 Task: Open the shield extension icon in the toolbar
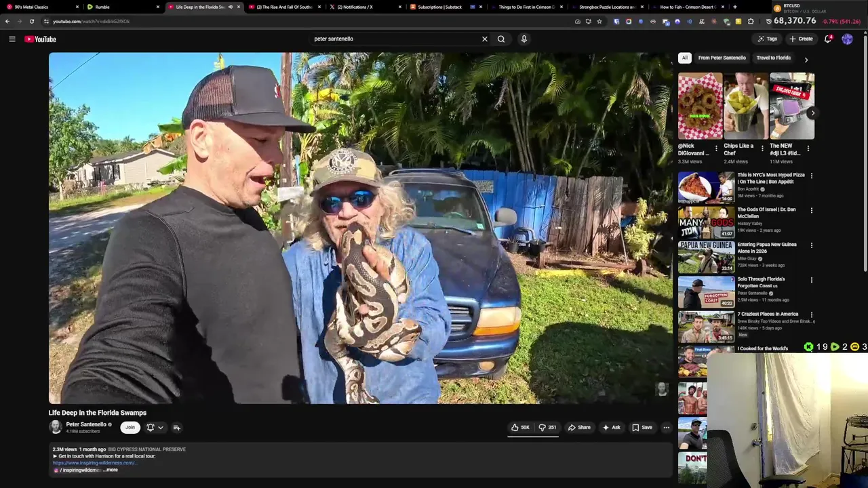tap(616, 21)
